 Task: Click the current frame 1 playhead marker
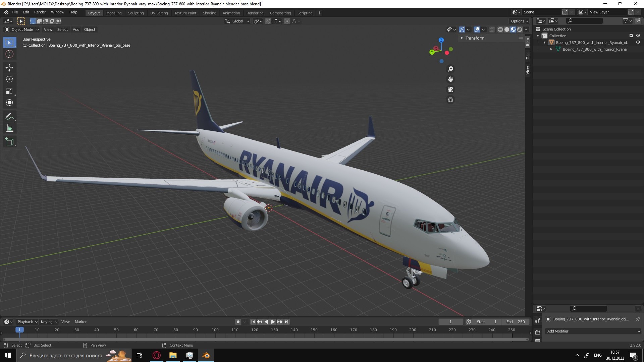tap(19, 330)
